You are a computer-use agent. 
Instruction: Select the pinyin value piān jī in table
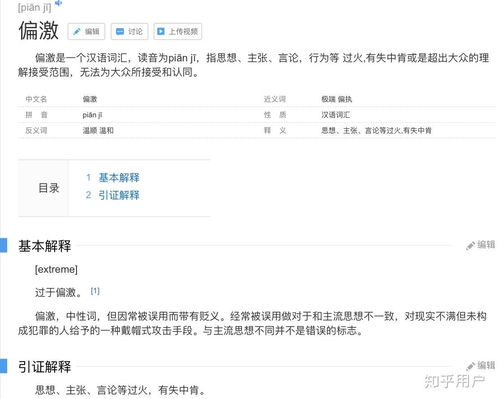click(92, 115)
